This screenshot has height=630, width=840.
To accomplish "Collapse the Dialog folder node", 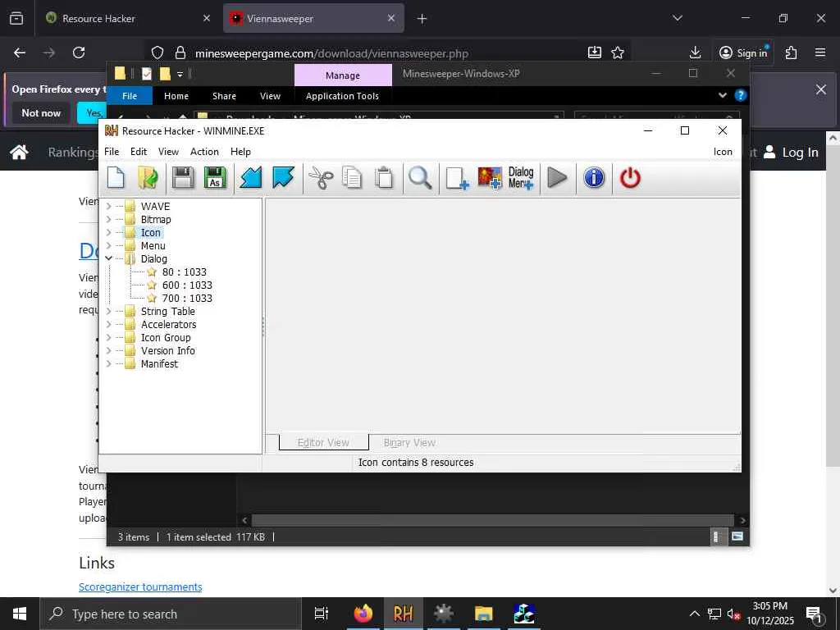I will click(109, 258).
